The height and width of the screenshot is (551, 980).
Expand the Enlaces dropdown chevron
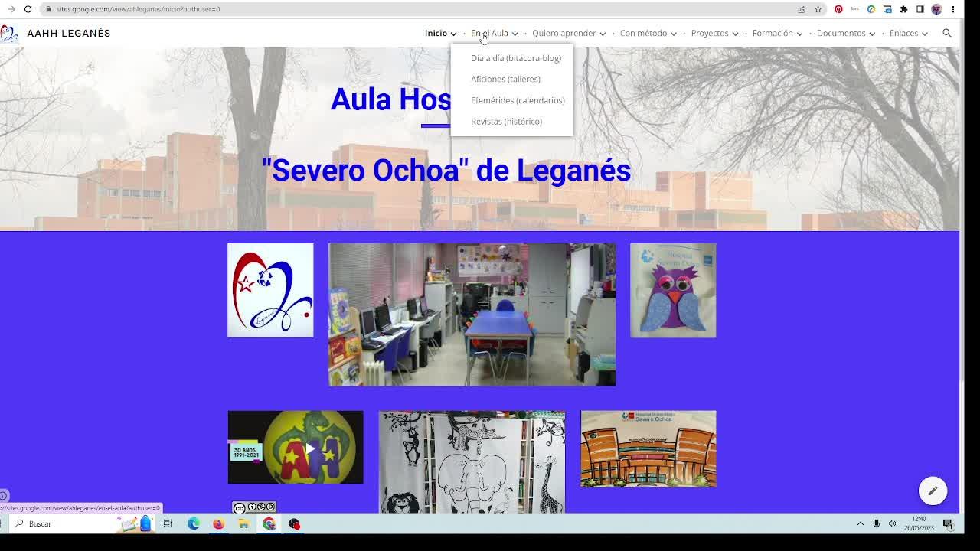coord(925,34)
